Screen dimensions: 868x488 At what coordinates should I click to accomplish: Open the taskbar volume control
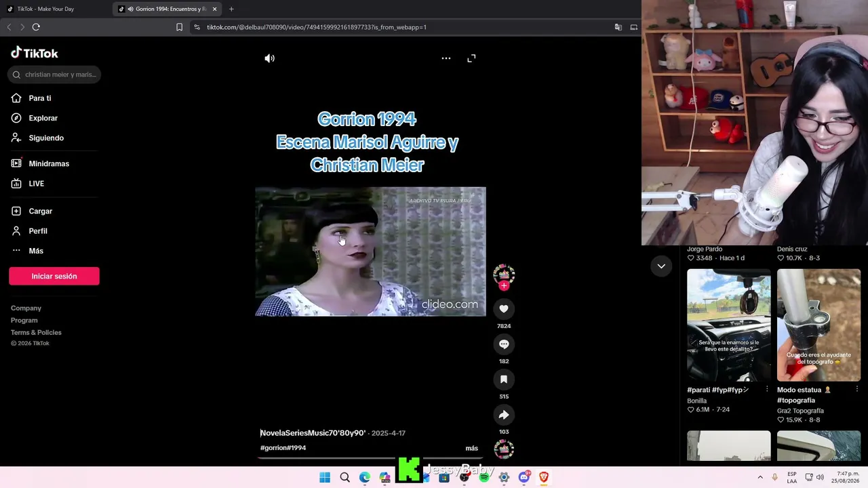tap(821, 477)
